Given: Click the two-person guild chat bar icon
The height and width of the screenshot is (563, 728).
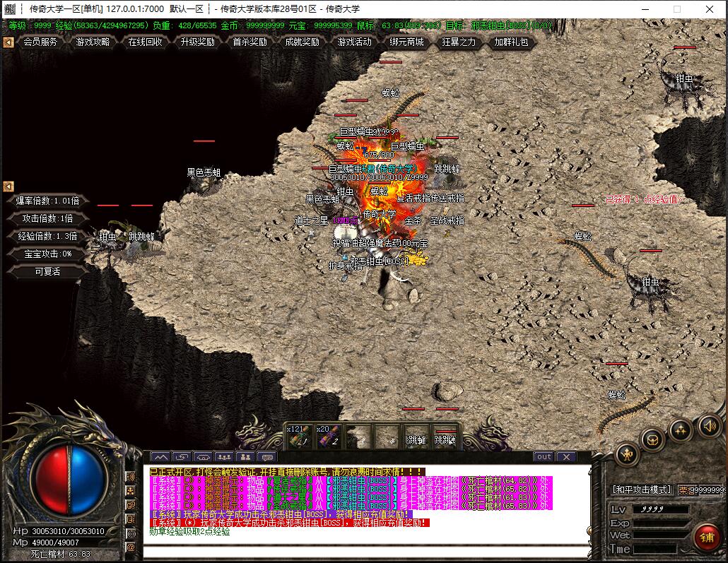Looking at the screenshot, I should (x=245, y=457).
